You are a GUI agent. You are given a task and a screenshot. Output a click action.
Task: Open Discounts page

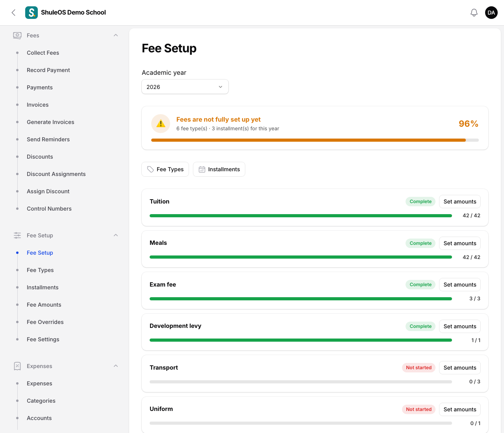click(x=40, y=157)
